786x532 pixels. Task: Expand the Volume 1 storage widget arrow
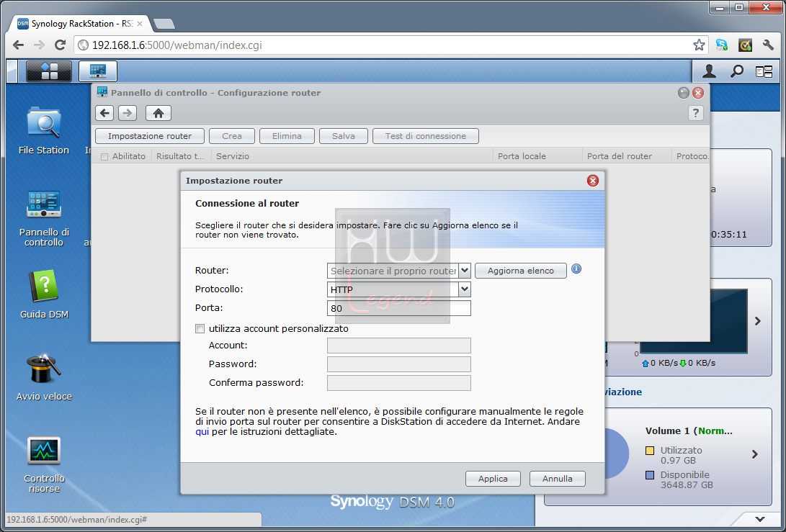click(755, 454)
